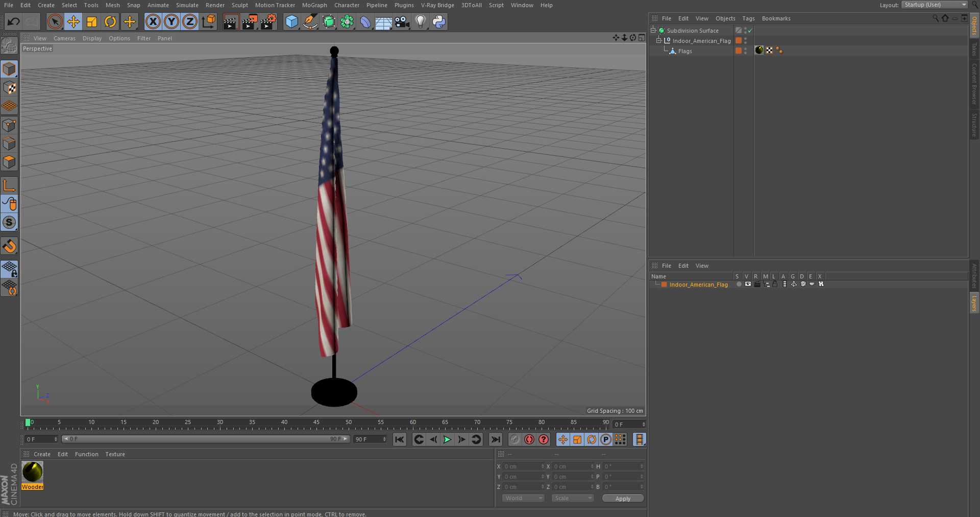The width and height of the screenshot is (980, 517).
Task: Toggle Indoor_American_Flag visibility dots
Action: [x=745, y=40]
